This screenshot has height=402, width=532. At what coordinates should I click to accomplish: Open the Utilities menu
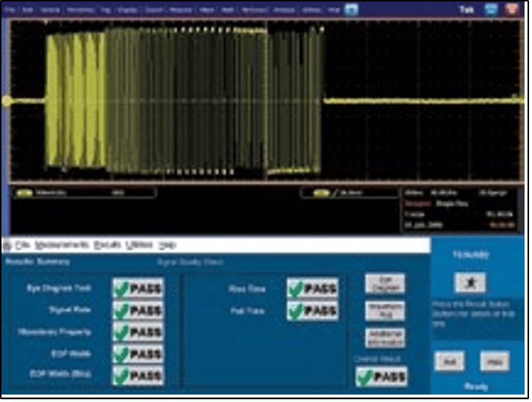(139, 245)
